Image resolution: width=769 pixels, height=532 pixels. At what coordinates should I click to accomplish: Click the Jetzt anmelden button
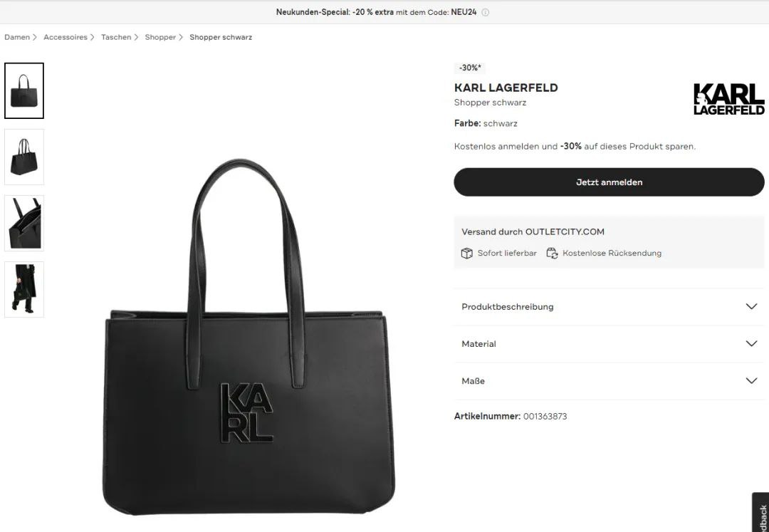pyautogui.click(x=609, y=182)
